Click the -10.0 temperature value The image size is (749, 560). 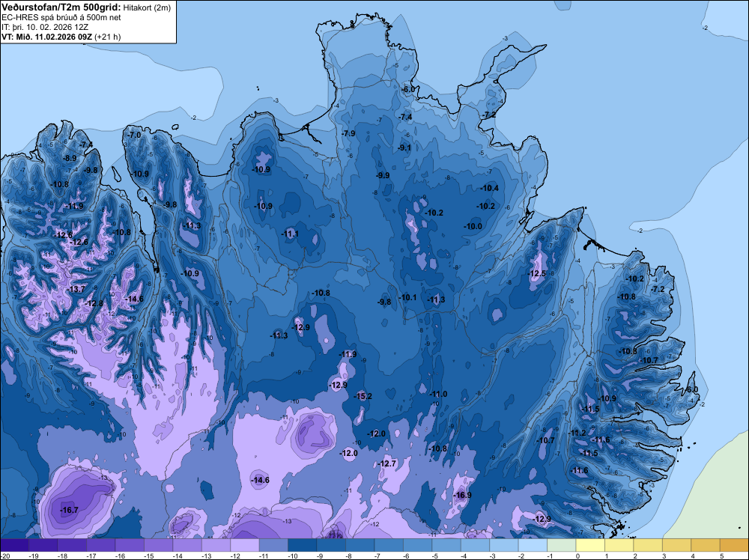[x=473, y=226]
